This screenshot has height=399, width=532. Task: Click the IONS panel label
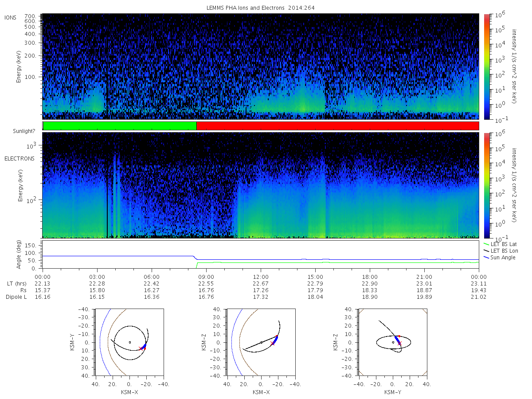click(x=11, y=17)
